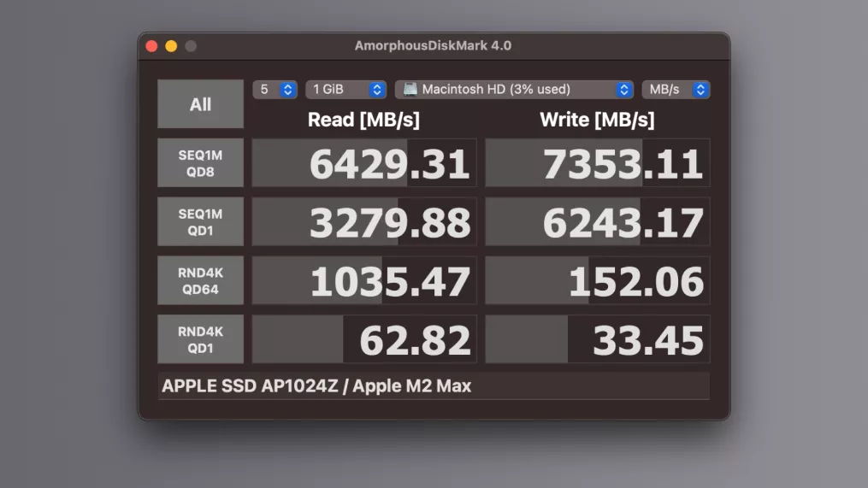Open the test count dropdown showing 5

pos(275,90)
